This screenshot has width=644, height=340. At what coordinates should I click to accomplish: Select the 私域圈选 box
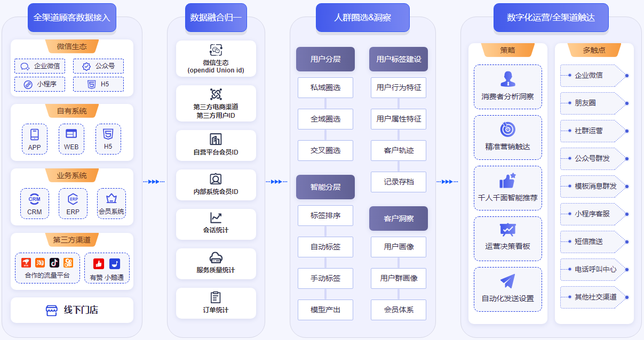325,87
